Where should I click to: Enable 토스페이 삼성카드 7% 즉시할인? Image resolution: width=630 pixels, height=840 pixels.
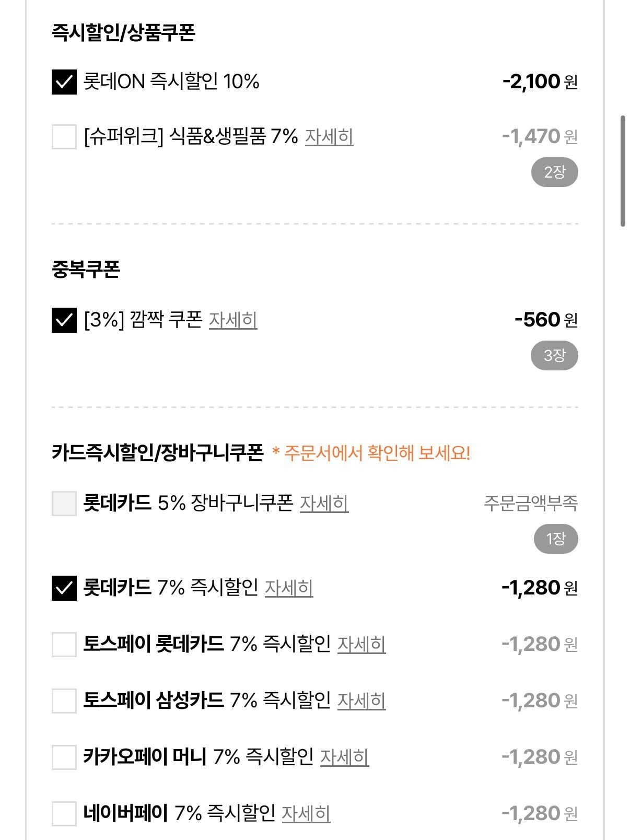pyautogui.click(x=64, y=701)
